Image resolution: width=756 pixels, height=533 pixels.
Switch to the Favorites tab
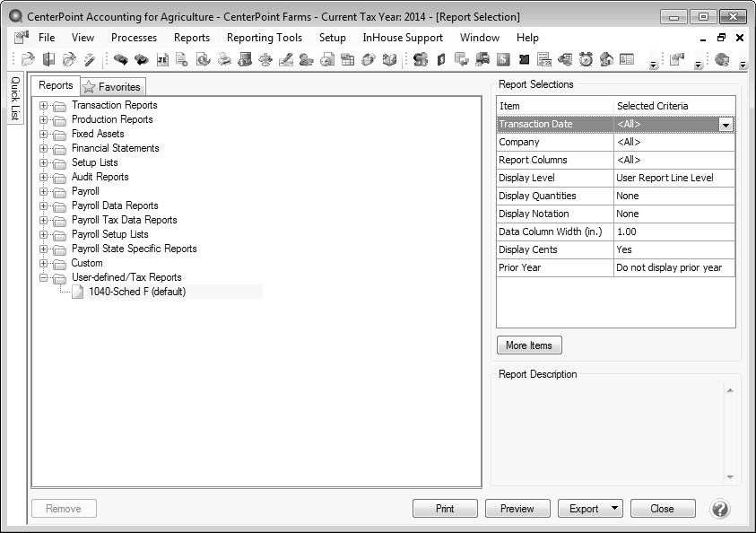coord(112,87)
